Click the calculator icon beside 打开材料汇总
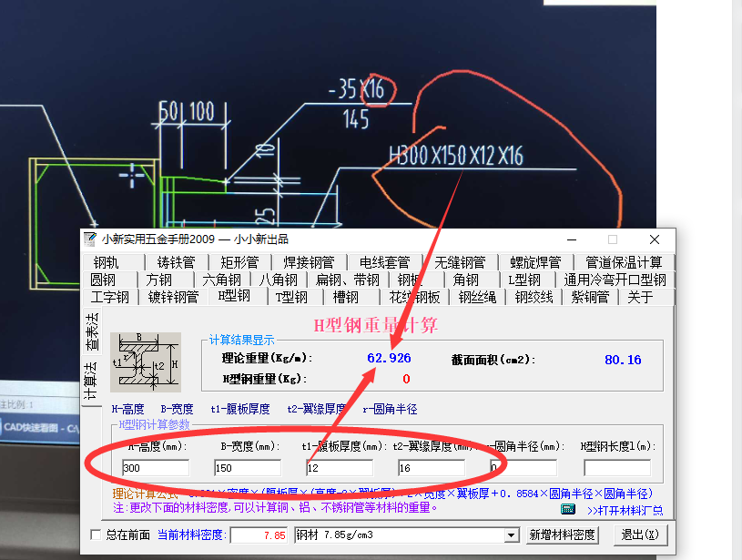742x560 pixels. click(568, 509)
